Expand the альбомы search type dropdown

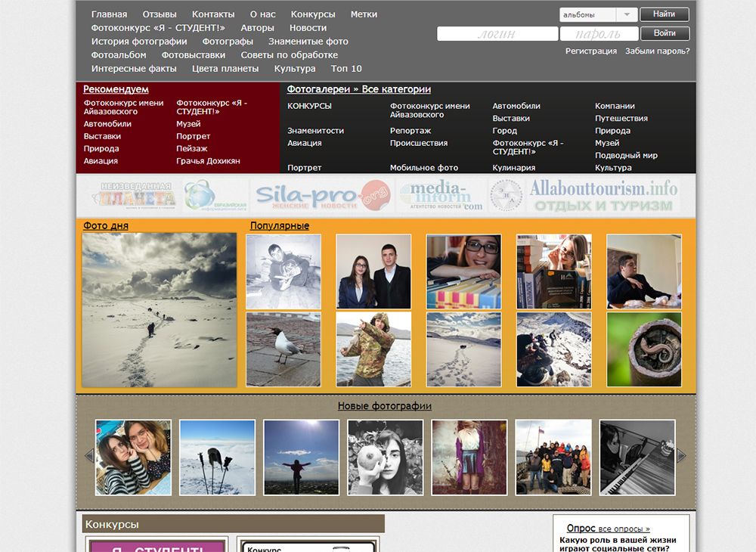627,14
